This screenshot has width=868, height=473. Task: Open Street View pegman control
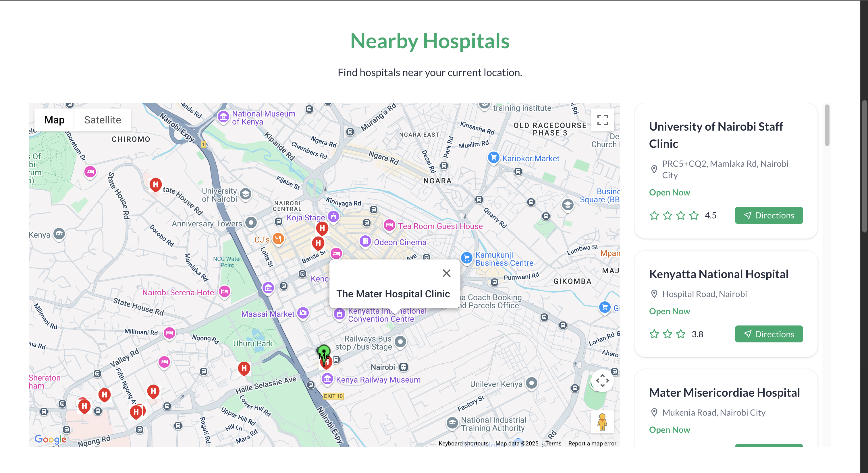602,422
